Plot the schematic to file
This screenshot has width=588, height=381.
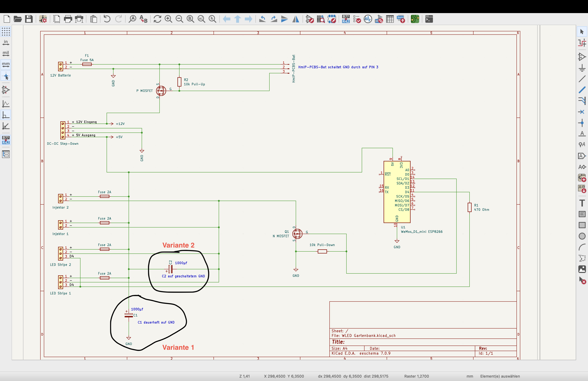[x=79, y=19]
